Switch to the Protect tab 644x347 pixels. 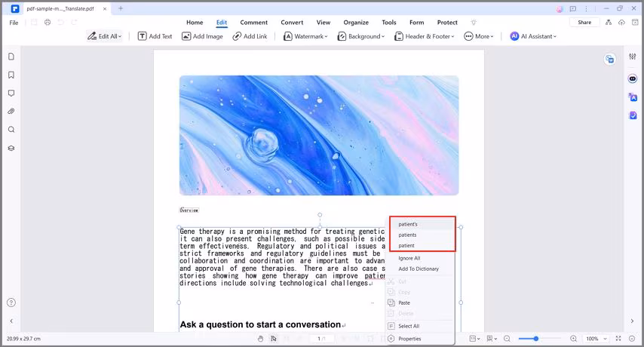(x=447, y=23)
